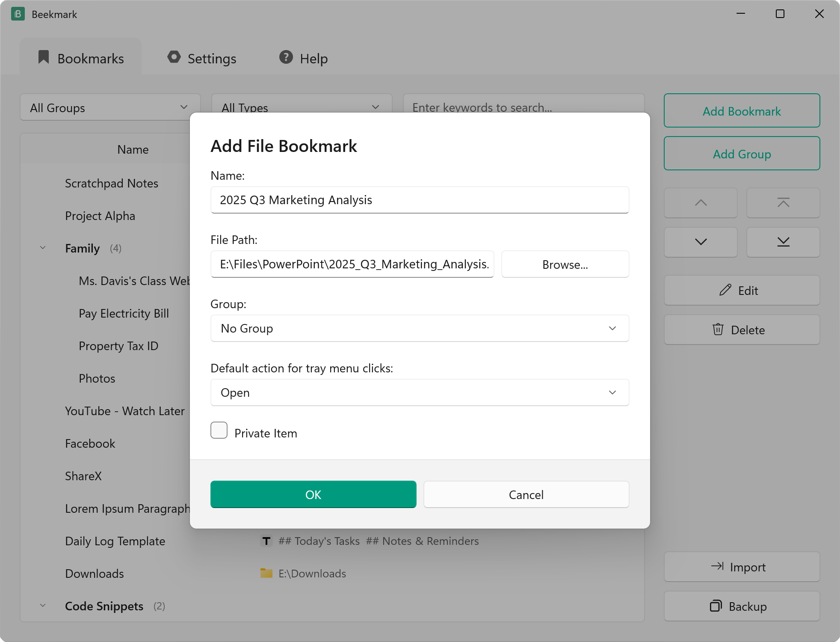Image resolution: width=840 pixels, height=642 pixels.
Task: Select the Scratchpad Notes bookmark
Action: point(111,183)
